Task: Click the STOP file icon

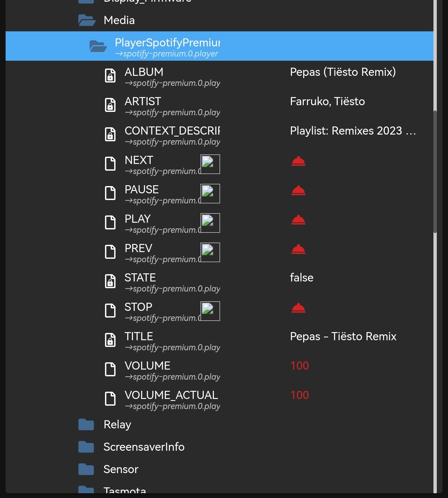Action: tap(110, 311)
